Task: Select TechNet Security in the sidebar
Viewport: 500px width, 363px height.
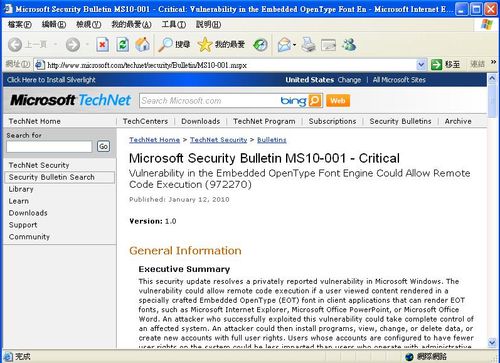Action: pos(39,165)
